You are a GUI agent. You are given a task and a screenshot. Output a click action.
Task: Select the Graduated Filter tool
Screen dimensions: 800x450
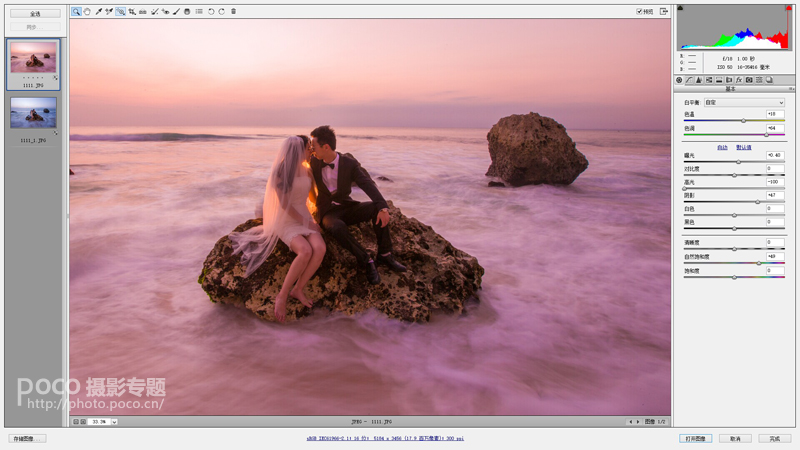point(187,11)
